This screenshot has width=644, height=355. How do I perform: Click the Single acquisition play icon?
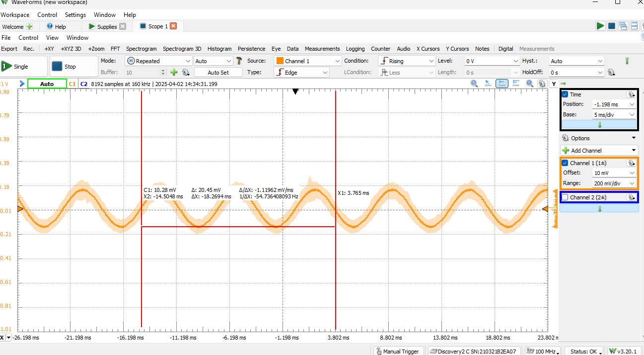point(6,66)
